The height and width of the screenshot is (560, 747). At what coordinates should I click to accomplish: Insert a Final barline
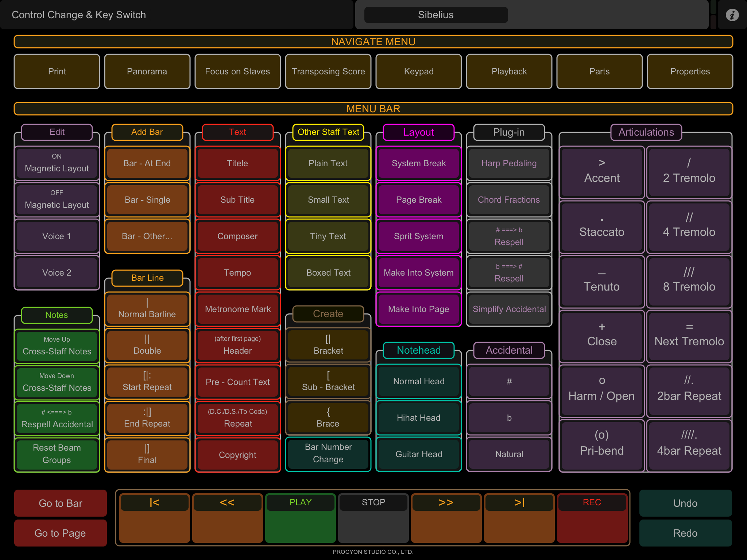(x=147, y=455)
